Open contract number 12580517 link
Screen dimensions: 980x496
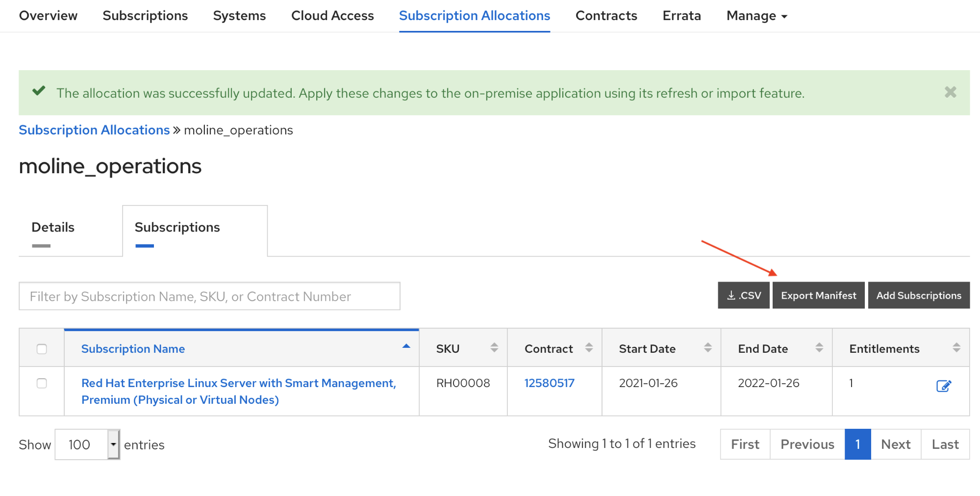[549, 383]
